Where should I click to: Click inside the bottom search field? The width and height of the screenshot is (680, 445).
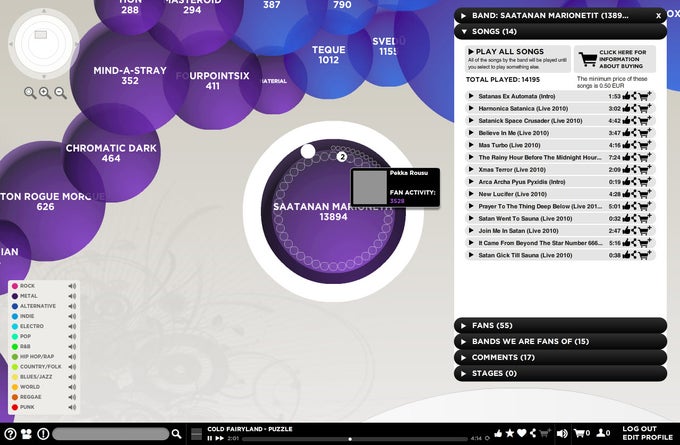[111, 434]
